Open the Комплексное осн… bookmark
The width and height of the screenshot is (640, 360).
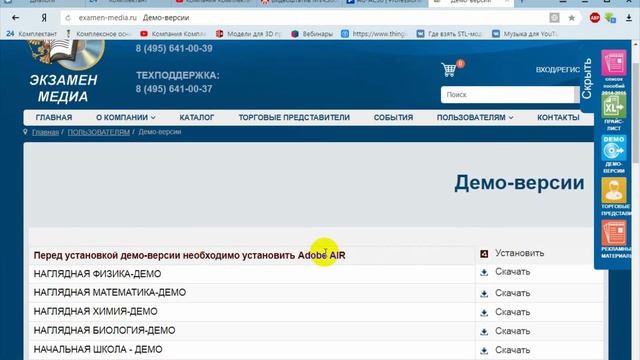[x=98, y=33]
